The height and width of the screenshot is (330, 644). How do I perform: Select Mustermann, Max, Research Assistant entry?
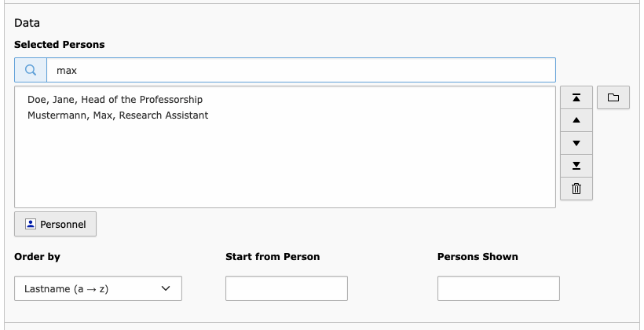(x=118, y=115)
